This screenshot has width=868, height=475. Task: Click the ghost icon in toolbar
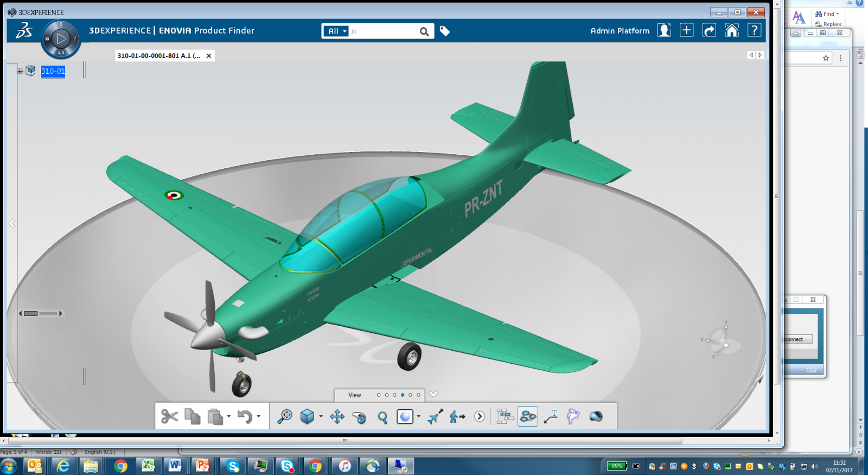pos(573,416)
